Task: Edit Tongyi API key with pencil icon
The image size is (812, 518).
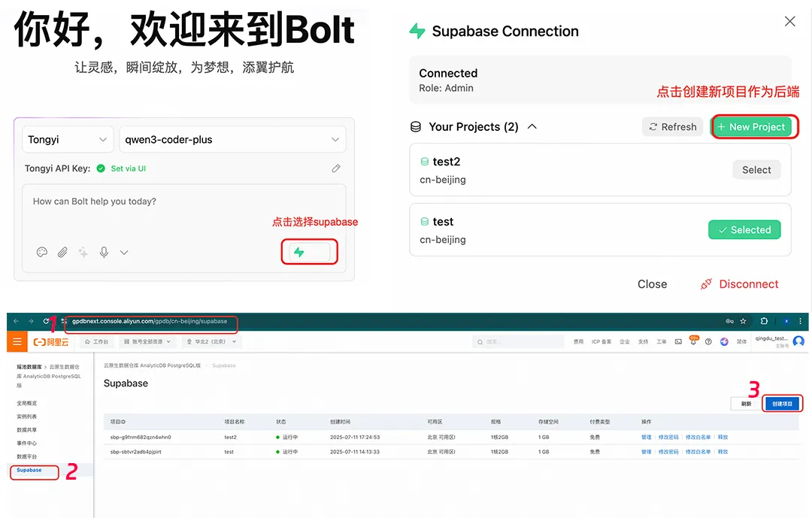Action: tap(336, 168)
